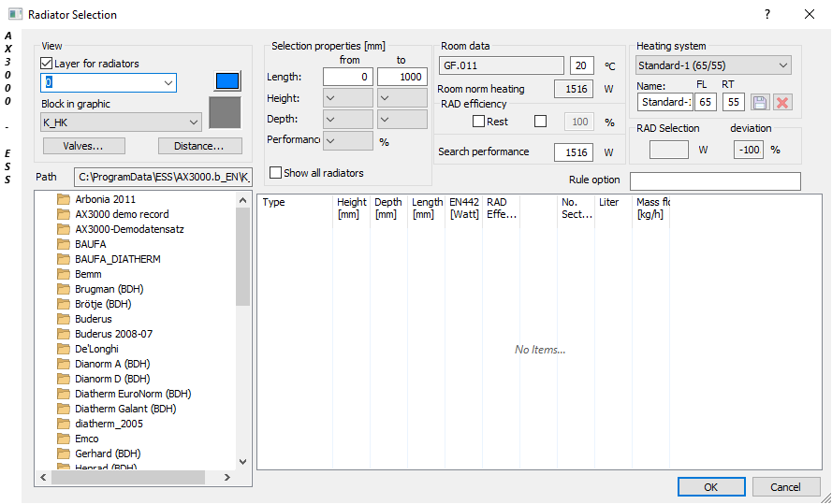The height and width of the screenshot is (504, 832).
Task: Tick the Rest checkbox in RAD efficiency
Action: point(478,122)
